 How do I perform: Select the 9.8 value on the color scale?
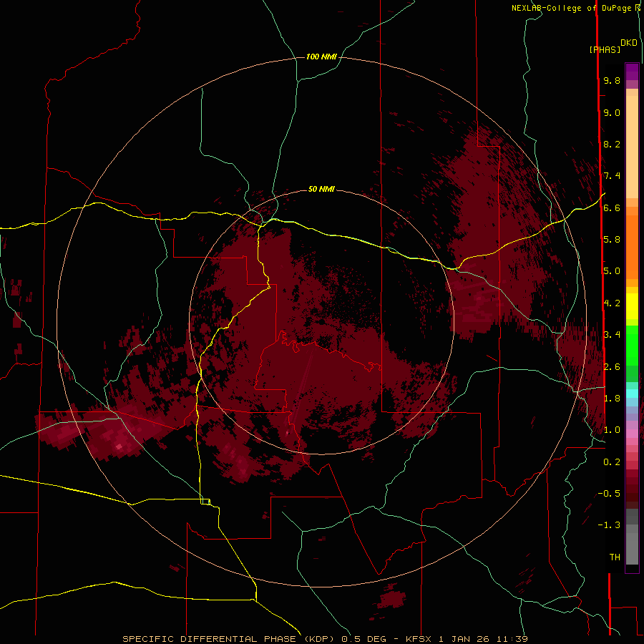612,80
